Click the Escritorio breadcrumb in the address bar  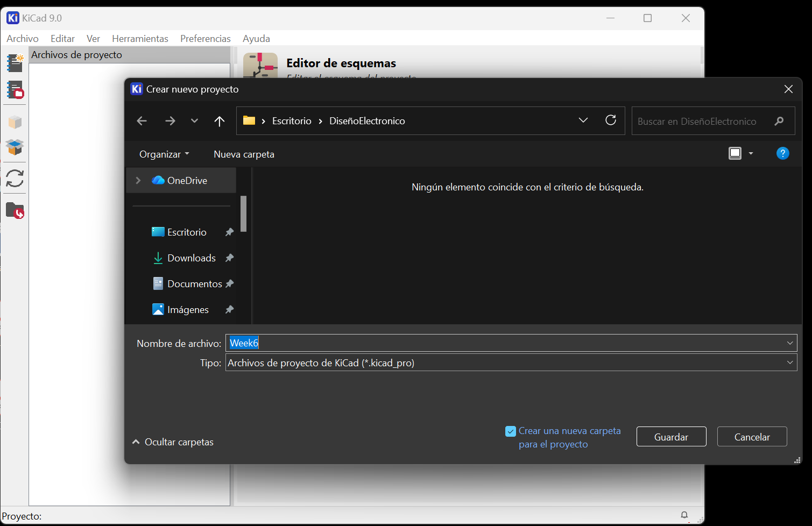tap(292, 121)
